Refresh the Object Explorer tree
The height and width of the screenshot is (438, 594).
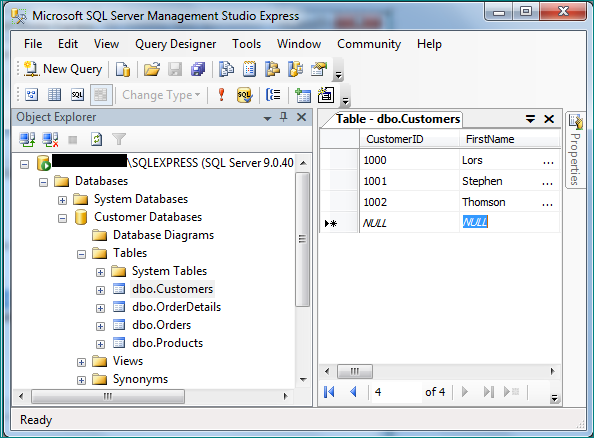pyautogui.click(x=96, y=139)
